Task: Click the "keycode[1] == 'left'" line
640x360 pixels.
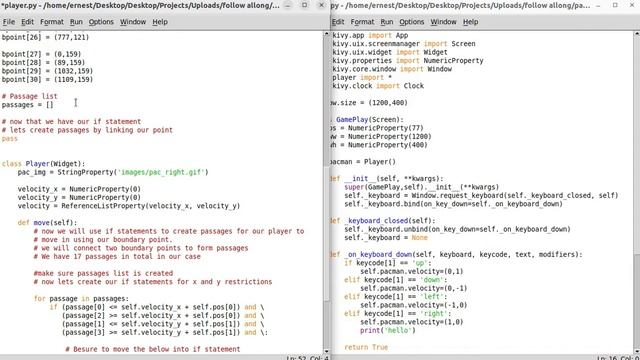Action: tap(396, 297)
